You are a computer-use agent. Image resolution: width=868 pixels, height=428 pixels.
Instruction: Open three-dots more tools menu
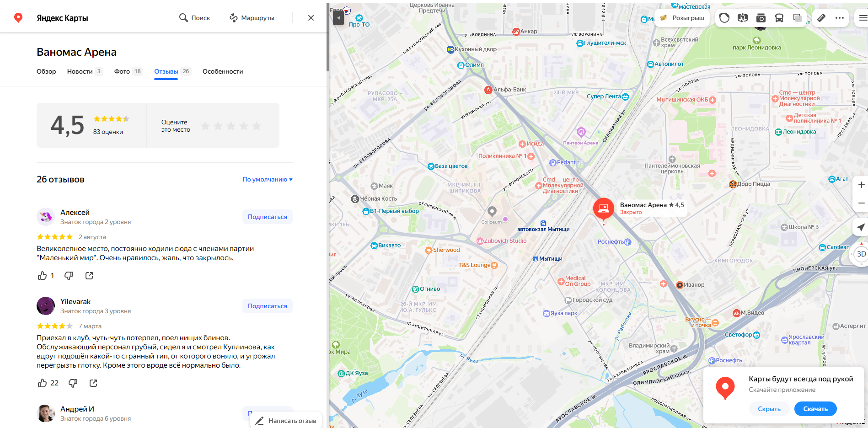840,18
